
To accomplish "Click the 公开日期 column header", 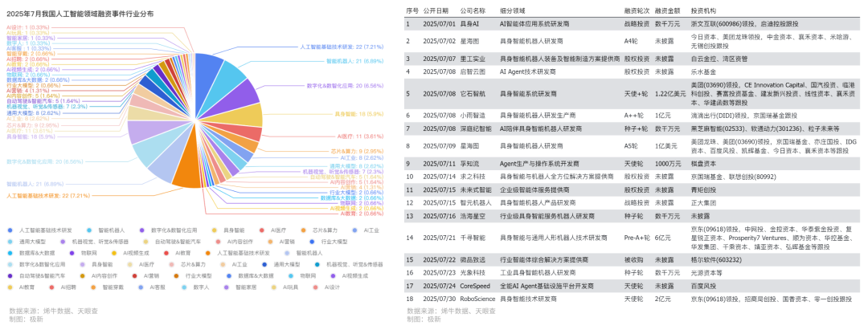I will (x=434, y=10).
